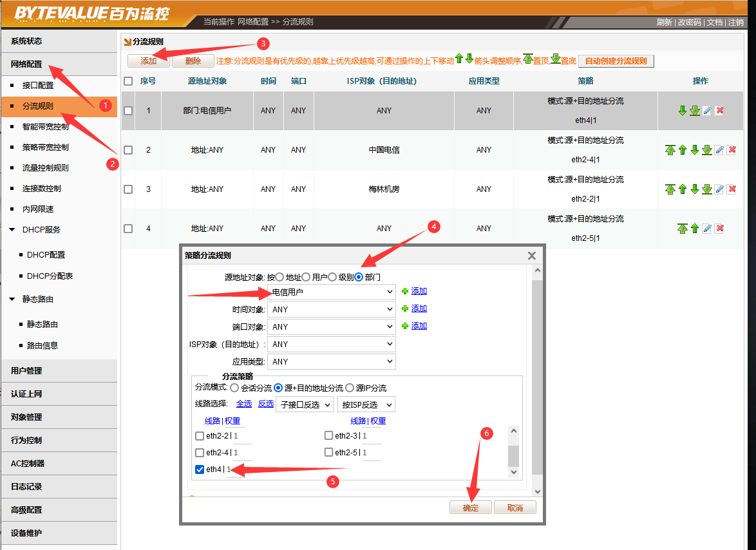Screen dimensions: 756x550
Task: Move rule 2 to the top
Action: [x=670, y=150]
